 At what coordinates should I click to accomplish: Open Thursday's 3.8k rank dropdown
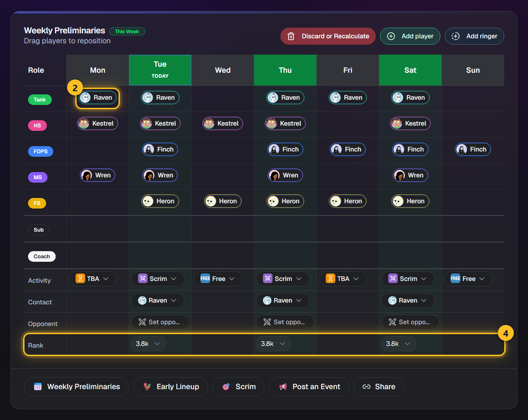tap(274, 344)
